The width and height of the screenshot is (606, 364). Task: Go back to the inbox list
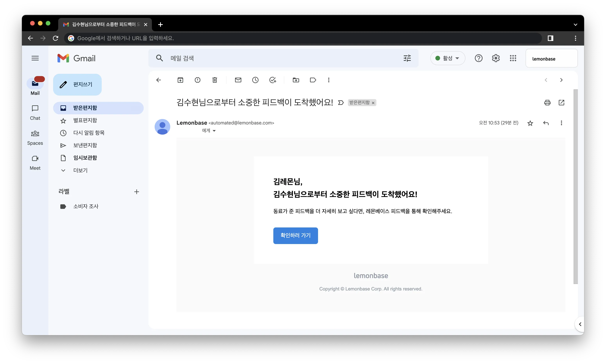pyautogui.click(x=159, y=80)
